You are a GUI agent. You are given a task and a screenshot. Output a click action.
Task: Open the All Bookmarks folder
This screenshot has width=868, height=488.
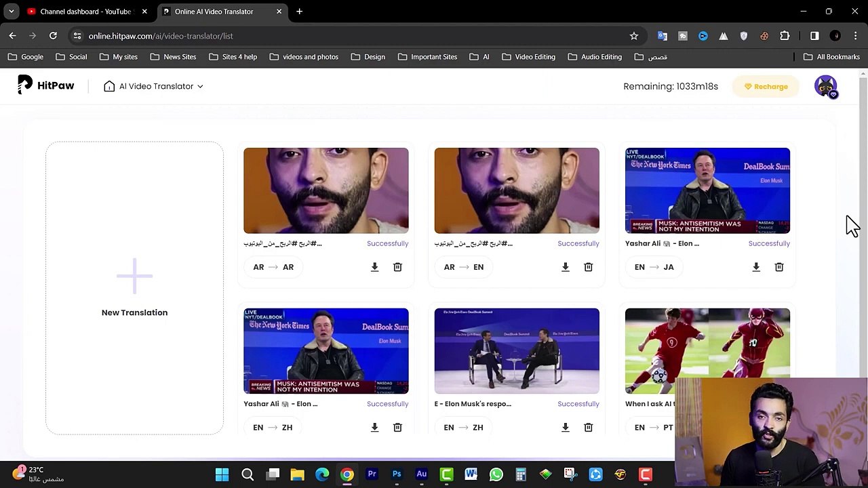tap(831, 57)
